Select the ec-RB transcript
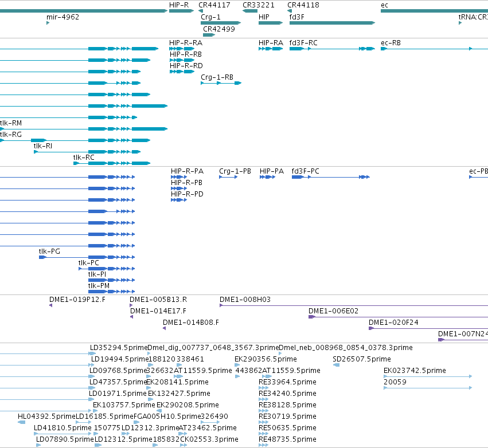488x448 pixels. 434,49
